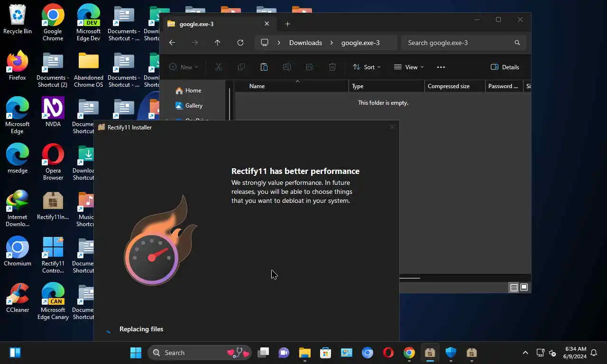Viewport: 607px width, 364px height.
Task: Click Downloads in the address breadcrumb
Action: click(x=305, y=43)
